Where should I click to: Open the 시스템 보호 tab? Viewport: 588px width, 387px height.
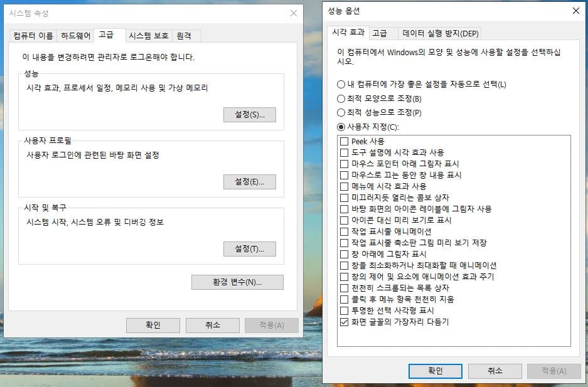149,36
